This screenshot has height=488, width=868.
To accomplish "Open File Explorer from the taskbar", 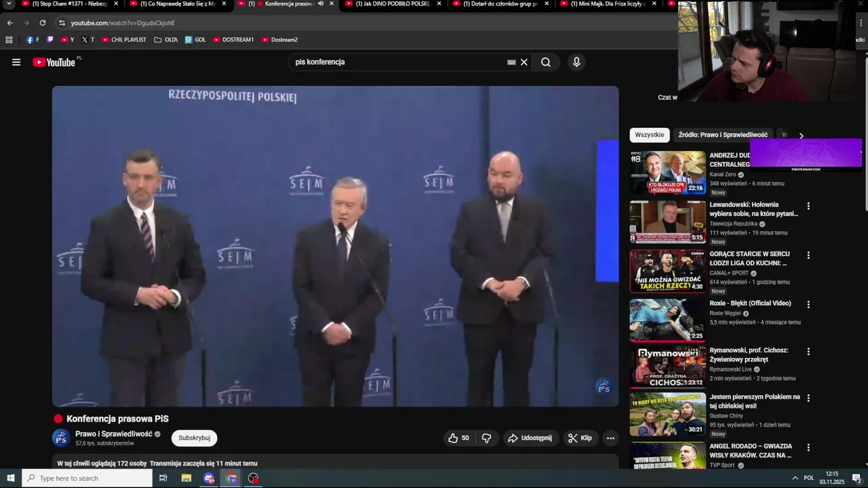I will point(186,478).
